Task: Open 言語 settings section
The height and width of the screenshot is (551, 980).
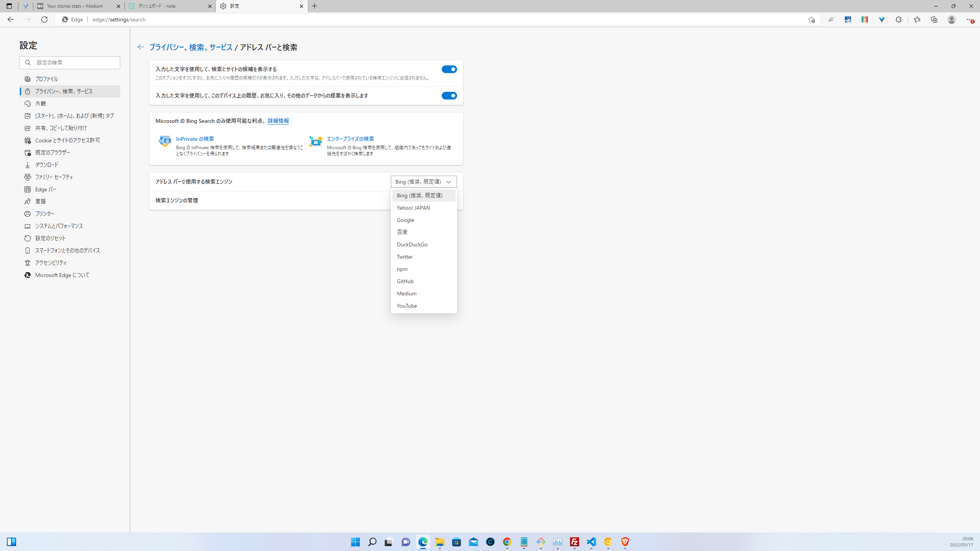Action: (70, 201)
